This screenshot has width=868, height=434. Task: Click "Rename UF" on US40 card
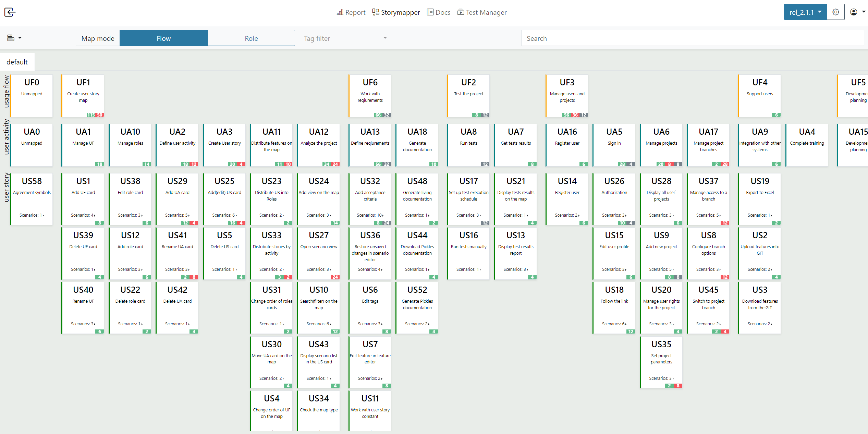pyautogui.click(x=83, y=301)
